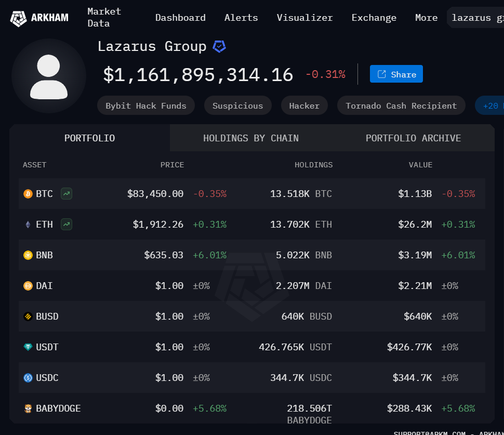Switch to the Portfolio Archive tab
Viewport: 504px width, 435px height.
[414, 138]
